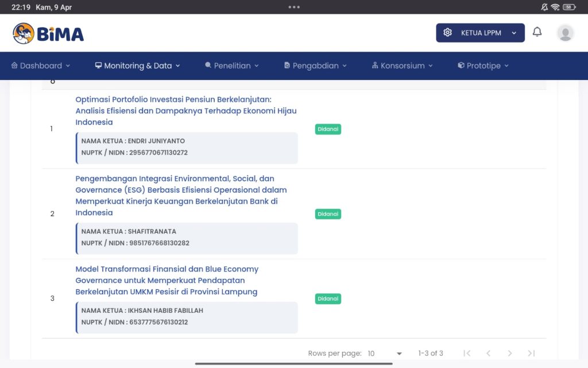Open the Monitoring & Data menu
The image size is (588, 368).
pyautogui.click(x=137, y=66)
